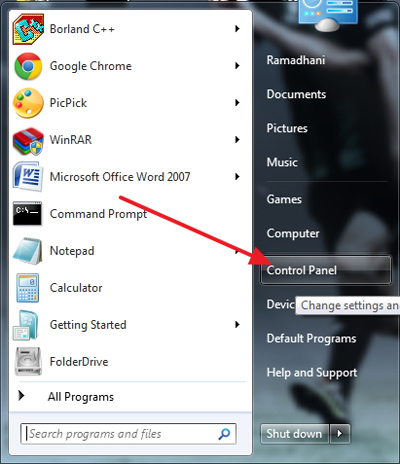Open the Borland C++ program icon
Viewport: 400px width, 464px height.
pyautogui.click(x=28, y=29)
